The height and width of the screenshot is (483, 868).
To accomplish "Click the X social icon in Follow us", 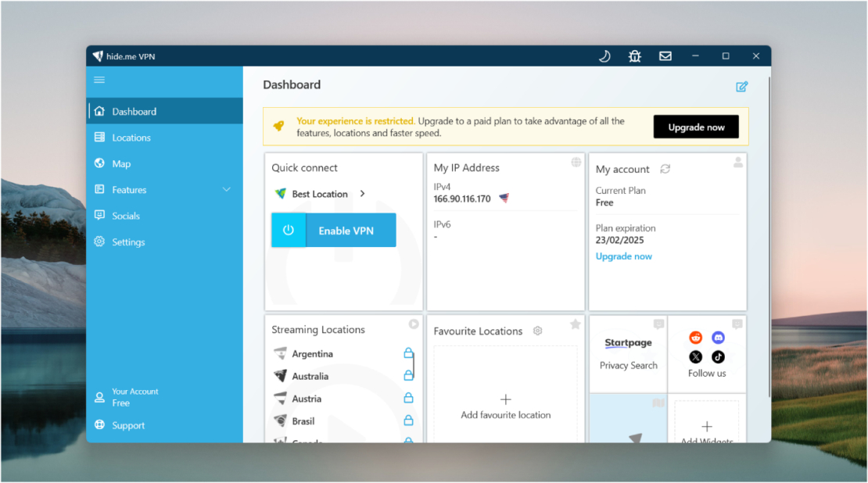I will click(695, 356).
